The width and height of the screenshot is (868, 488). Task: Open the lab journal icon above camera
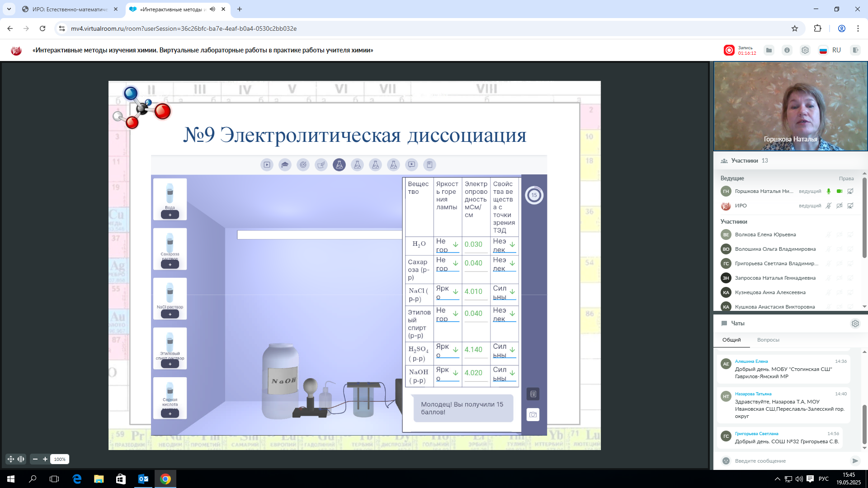(533, 394)
